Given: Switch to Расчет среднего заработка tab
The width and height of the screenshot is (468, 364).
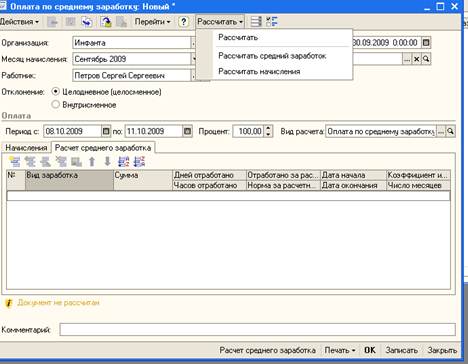Looking at the screenshot, I should (x=103, y=148).
